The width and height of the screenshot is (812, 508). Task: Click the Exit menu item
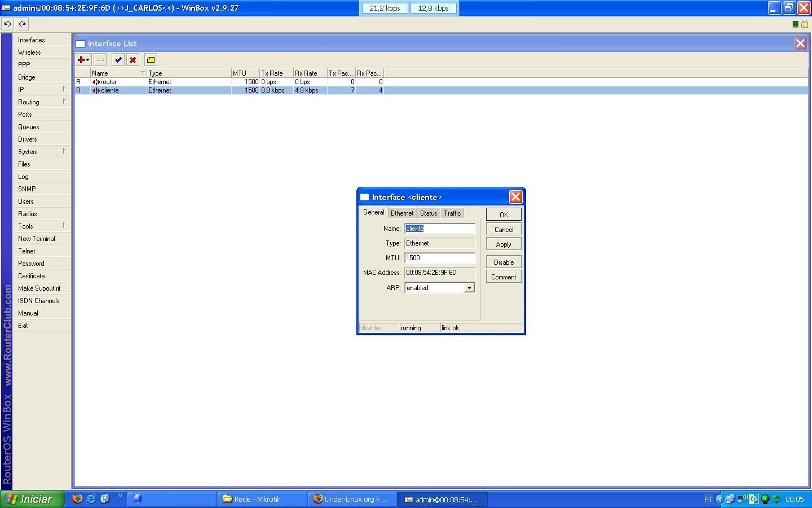42,326
